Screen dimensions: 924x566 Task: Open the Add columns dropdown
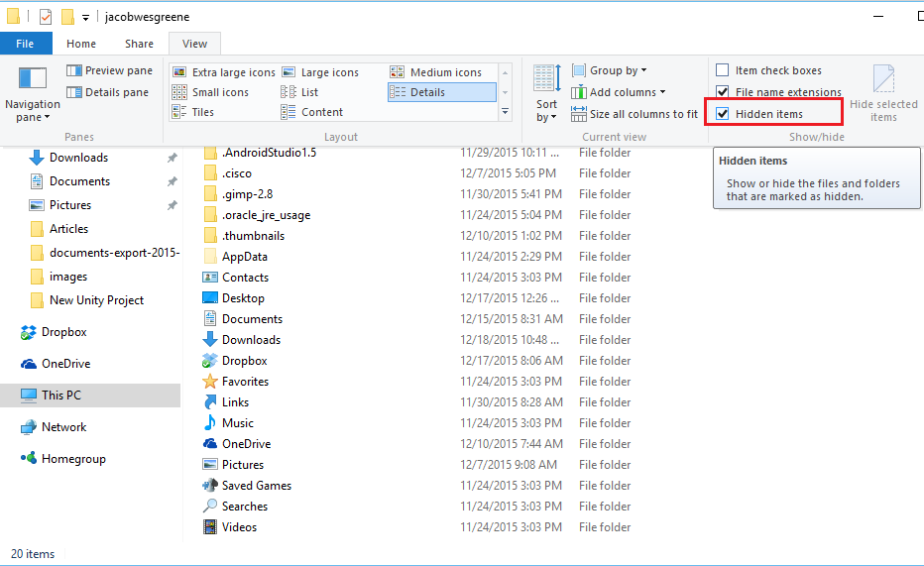coord(620,92)
